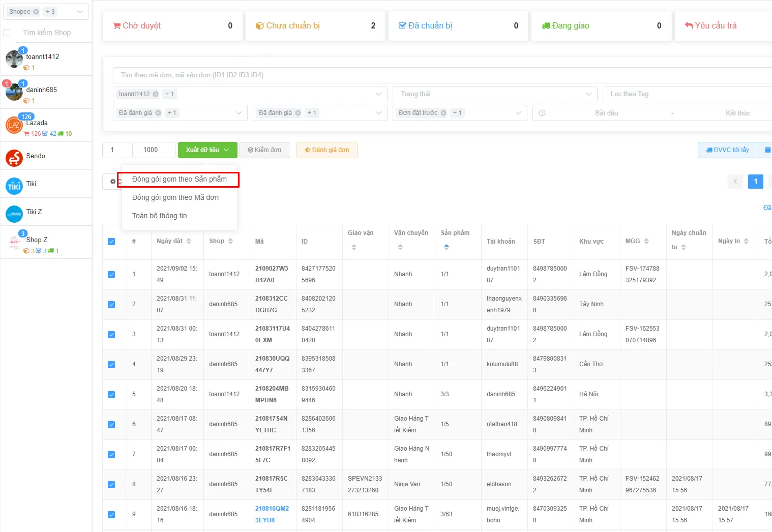Sort by Sản phẩm column arrows
This screenshot has width=772, height=532.
click(447, 247)
